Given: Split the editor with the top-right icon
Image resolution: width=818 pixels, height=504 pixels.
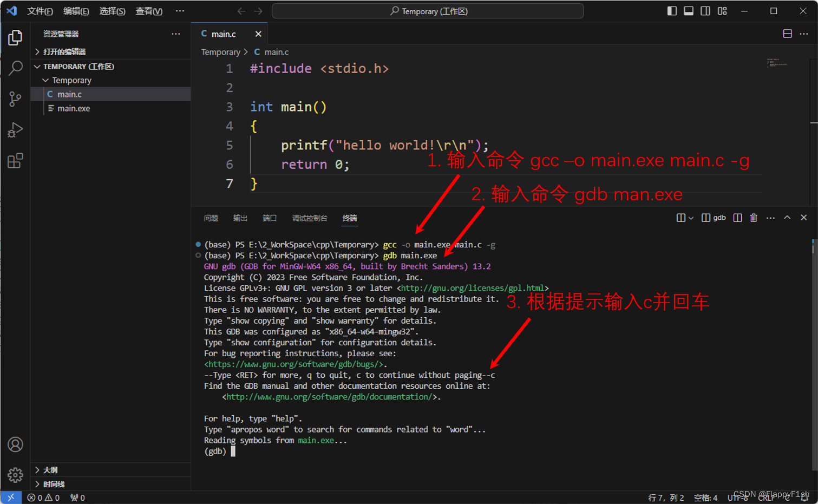Looking at the screenshot, I should pos(788,34).
